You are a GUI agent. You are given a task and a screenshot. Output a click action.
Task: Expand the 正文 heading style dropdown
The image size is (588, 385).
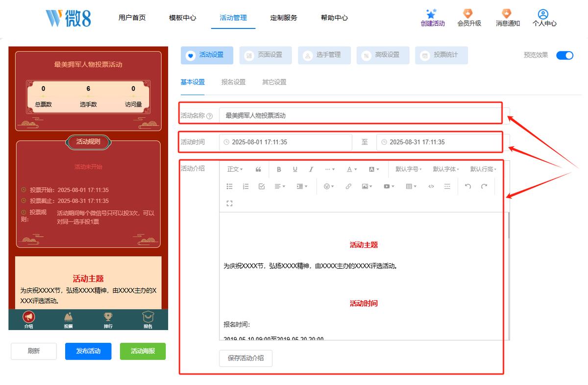pyautogui.click(x=235, y=169)
